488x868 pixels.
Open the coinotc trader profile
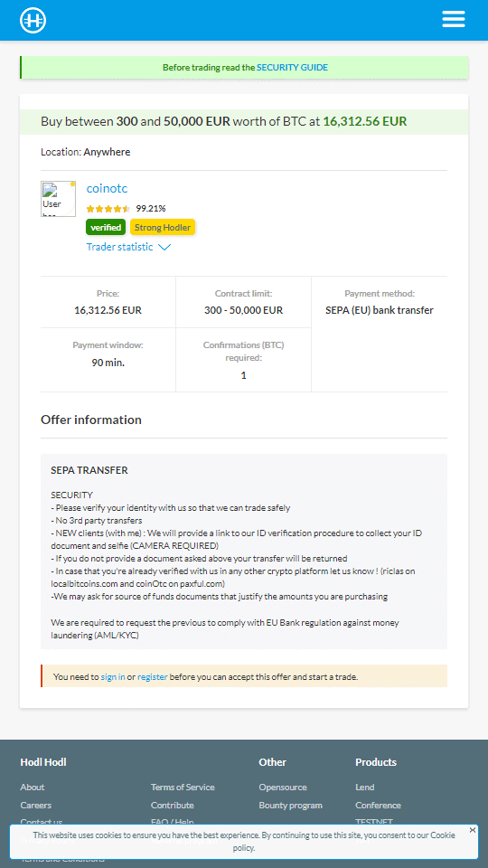tap(107, 188)
